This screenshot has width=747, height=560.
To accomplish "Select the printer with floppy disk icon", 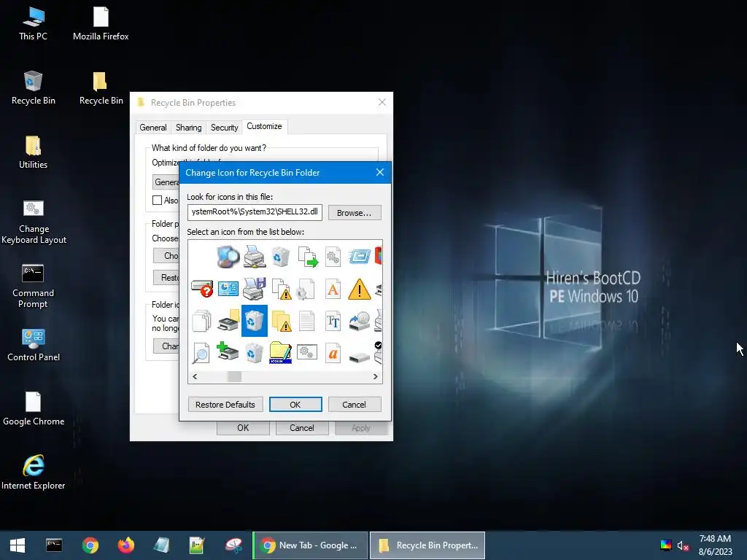I will [x=255, y=289].
